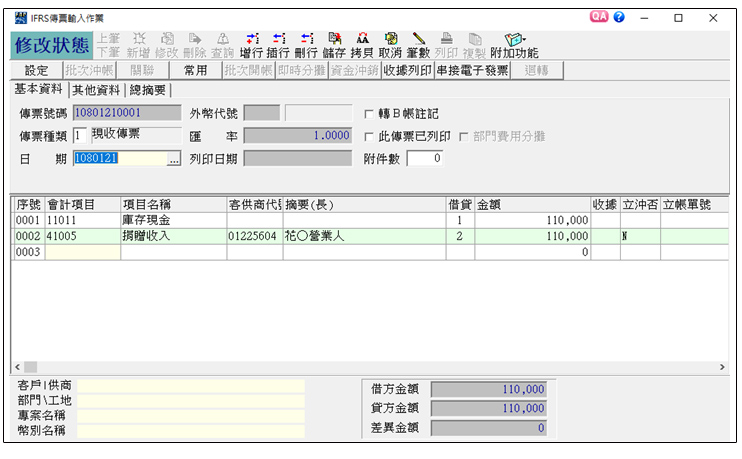Screen dimensions: 742x459
Task: Switch to the 其他資料 tab
Action: (x=96, y=90)
